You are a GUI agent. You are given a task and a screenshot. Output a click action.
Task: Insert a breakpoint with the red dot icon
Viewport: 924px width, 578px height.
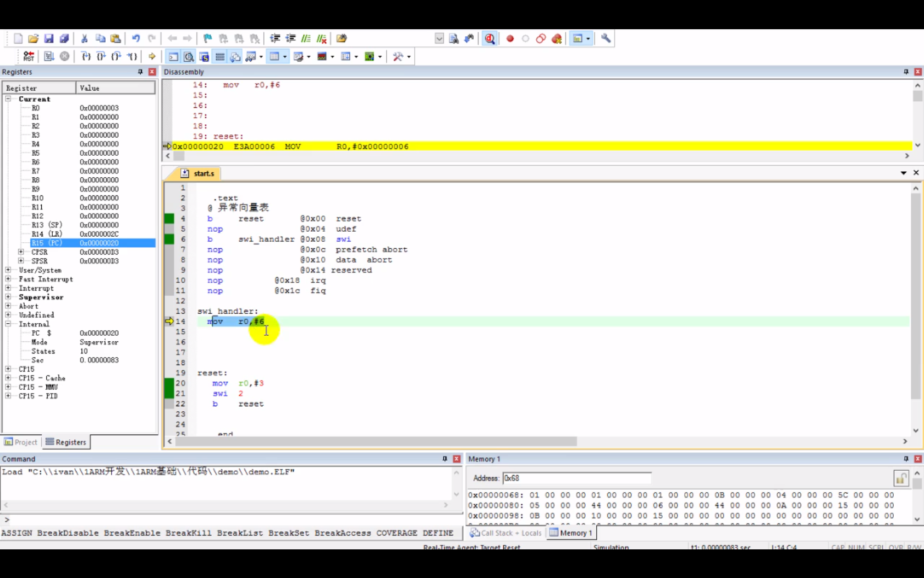coord(510,39)
